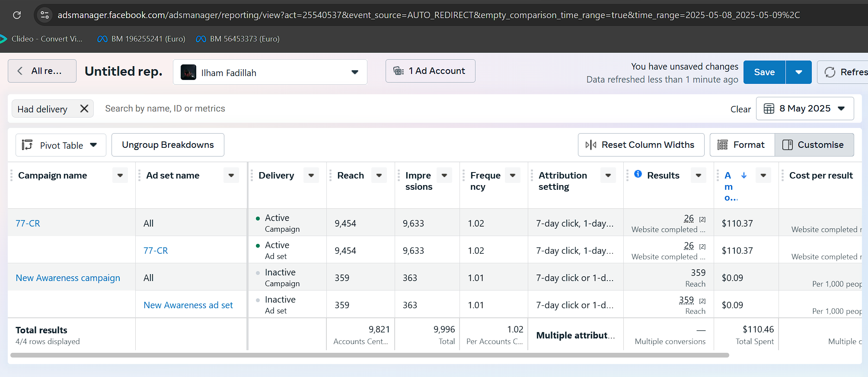Open BM 196255241 (Euro) bookmark

click(141, 39)
